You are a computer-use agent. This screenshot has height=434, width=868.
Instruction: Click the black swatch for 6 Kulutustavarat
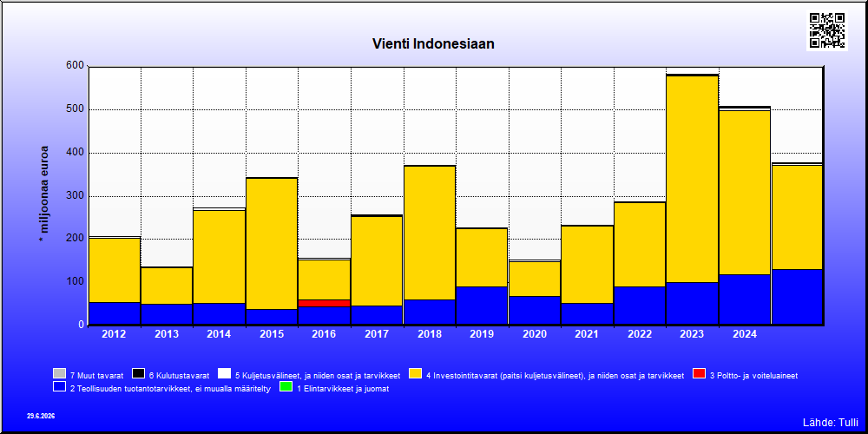tap(138, 373)
